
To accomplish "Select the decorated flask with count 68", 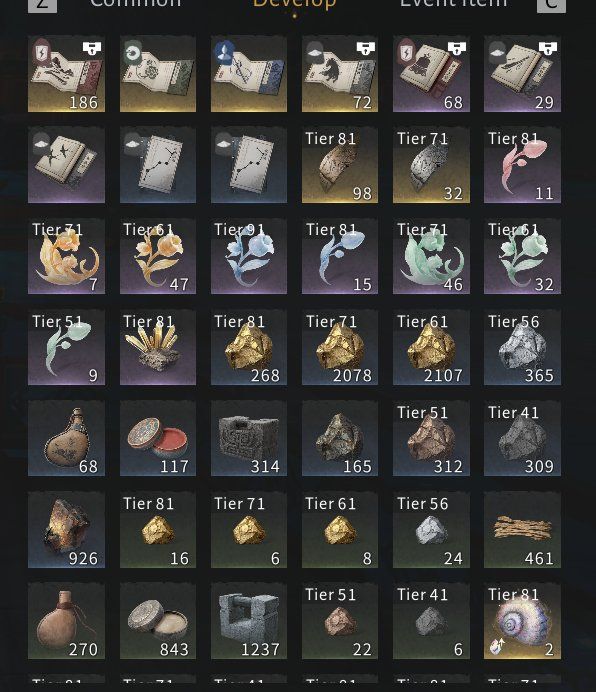I will click(x=66, y=438).
